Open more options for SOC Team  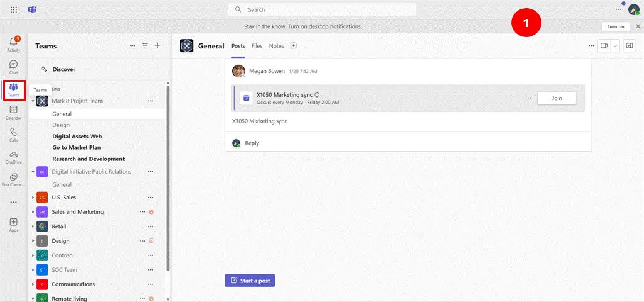tap(151, 270)
